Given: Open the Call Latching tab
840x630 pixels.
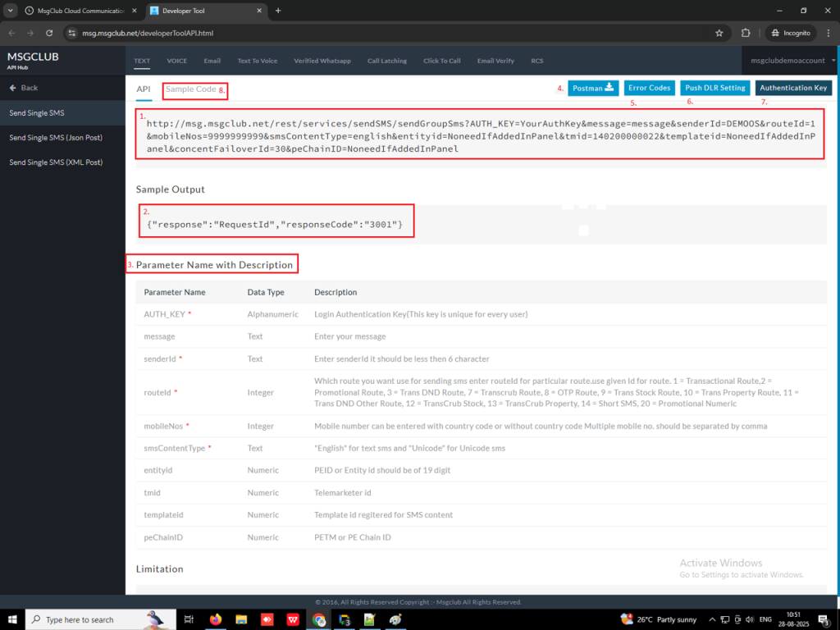Looking at the screenshot, I should [387, 61].
